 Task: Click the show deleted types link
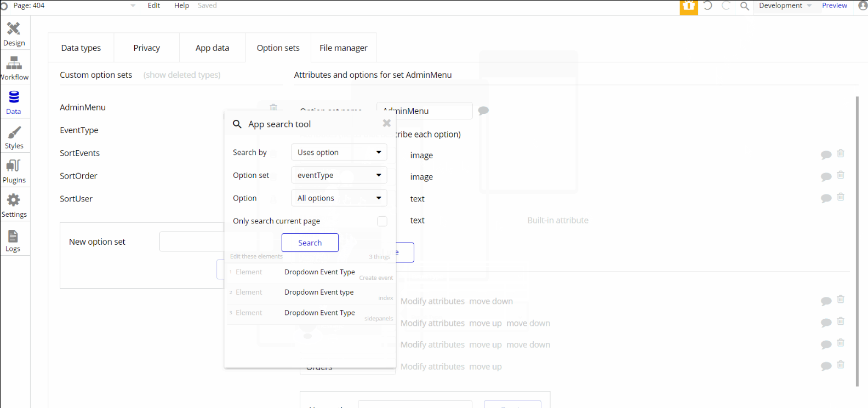182,75
